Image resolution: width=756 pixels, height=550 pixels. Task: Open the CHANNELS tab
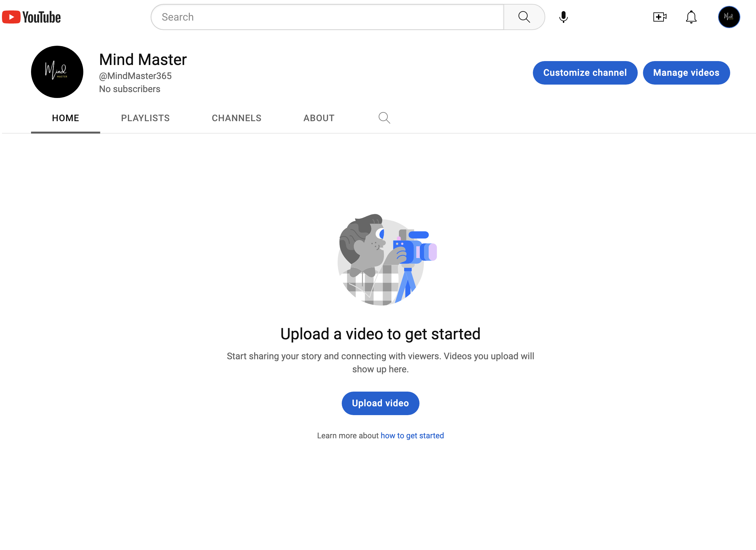[x=236, y=118]
